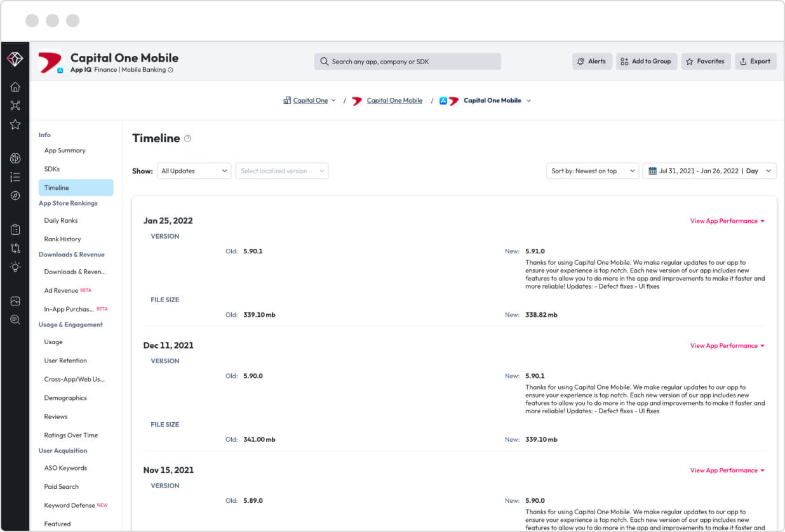Viewport: 785px width, 532px height.
Task: Open the lightbulb insights icon in the sidebar
Action: [x=15, y=267]
